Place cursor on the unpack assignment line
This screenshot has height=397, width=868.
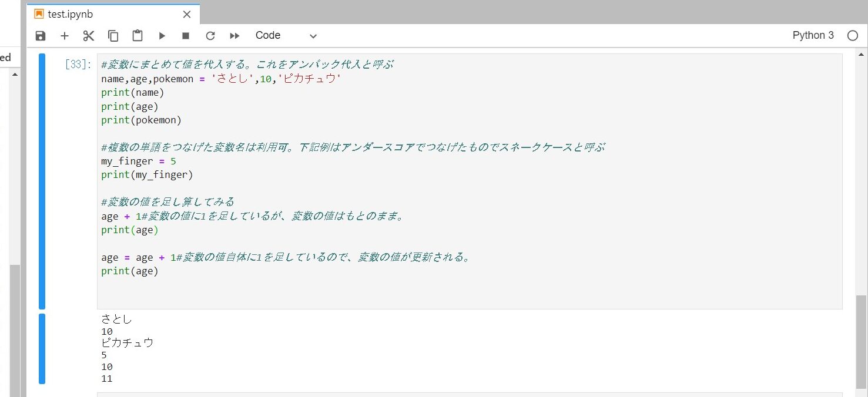(221, 79)
